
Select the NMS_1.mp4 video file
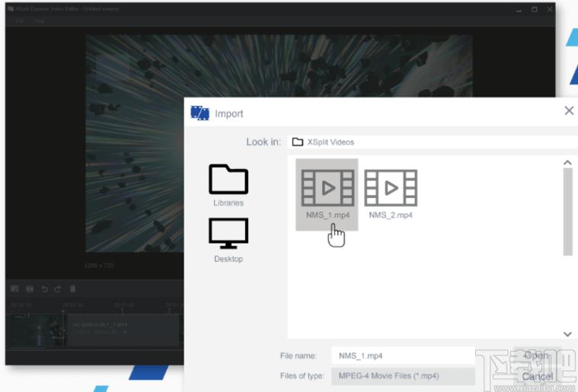coord(327,194)
